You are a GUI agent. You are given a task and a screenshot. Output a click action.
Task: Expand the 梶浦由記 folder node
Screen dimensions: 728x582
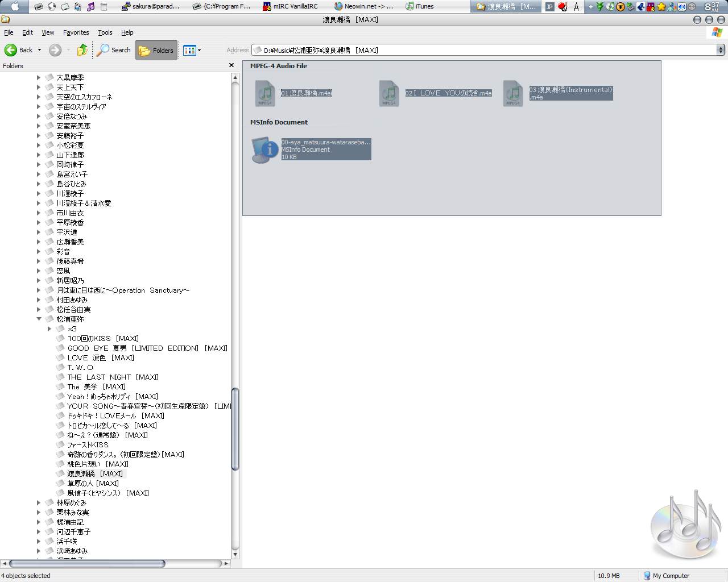(39, 522)
